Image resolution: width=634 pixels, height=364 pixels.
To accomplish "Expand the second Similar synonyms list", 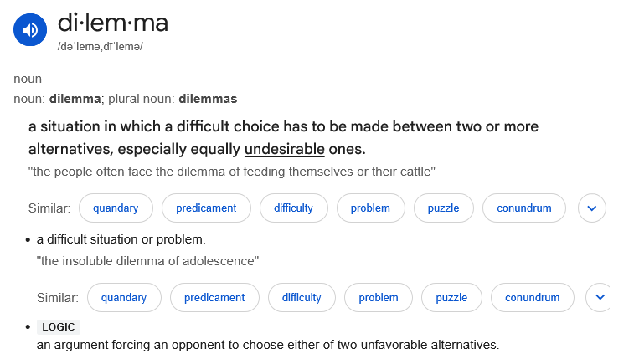I will [x=599, y=297].
